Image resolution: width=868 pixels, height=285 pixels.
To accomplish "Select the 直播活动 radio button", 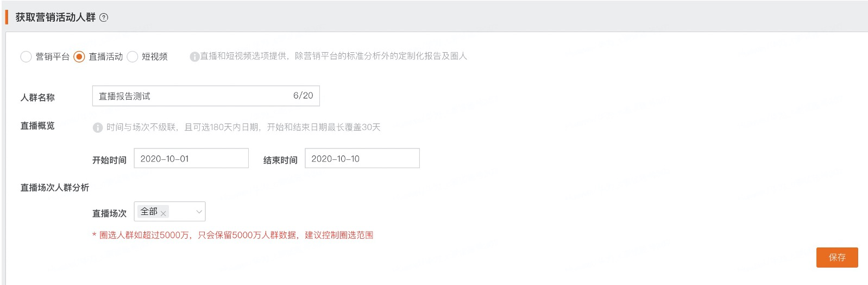I will (79, 57).
